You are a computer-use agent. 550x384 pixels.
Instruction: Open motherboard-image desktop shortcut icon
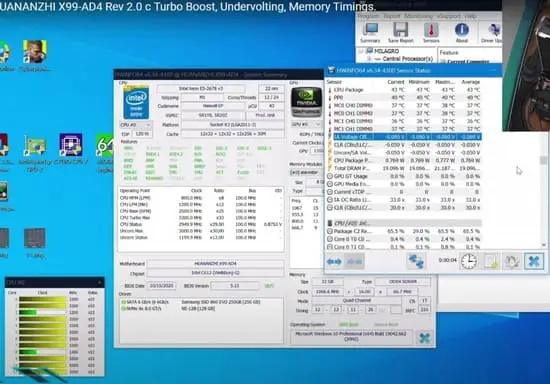(x=35, y=146)
